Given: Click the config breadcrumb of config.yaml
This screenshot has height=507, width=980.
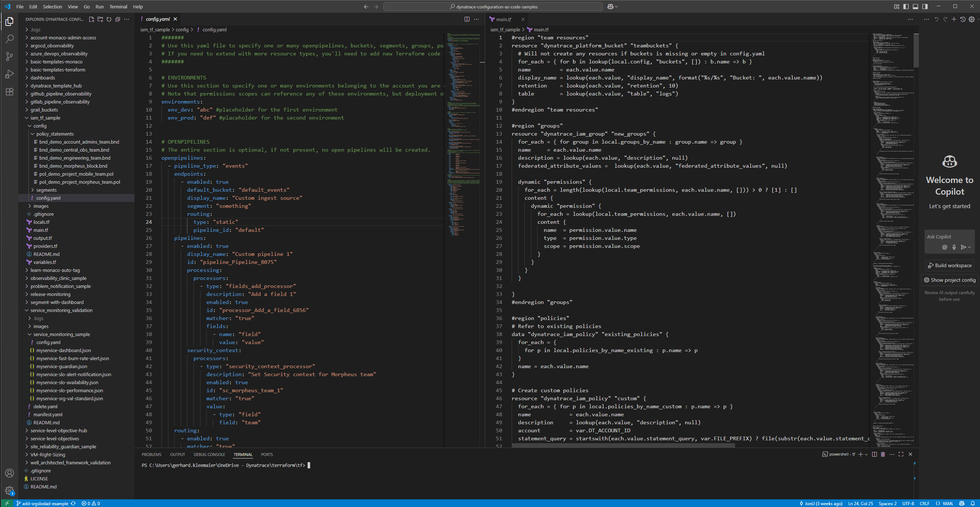Looking at the screenshot, I should click(x=182, y=30).
